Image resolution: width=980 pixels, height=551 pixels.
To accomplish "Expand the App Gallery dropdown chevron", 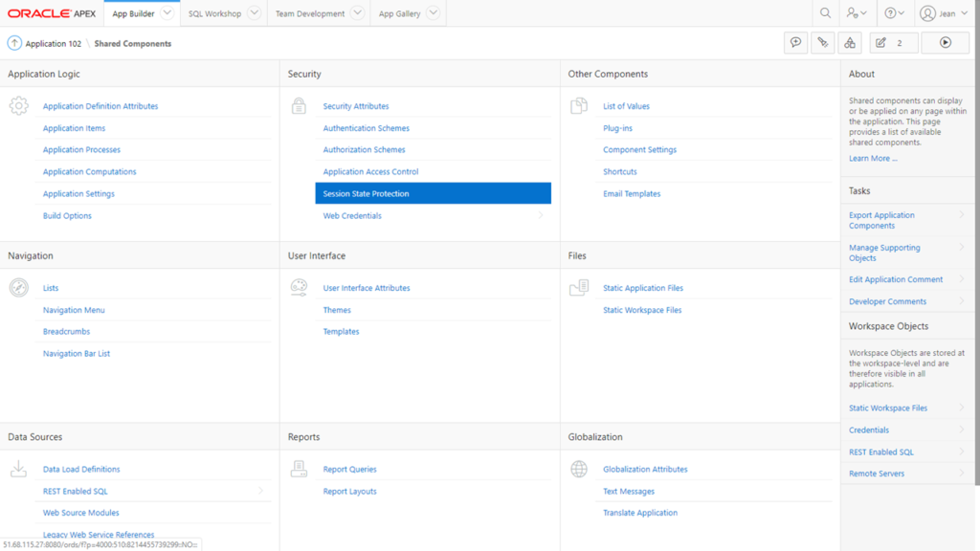I will point(433,13).
